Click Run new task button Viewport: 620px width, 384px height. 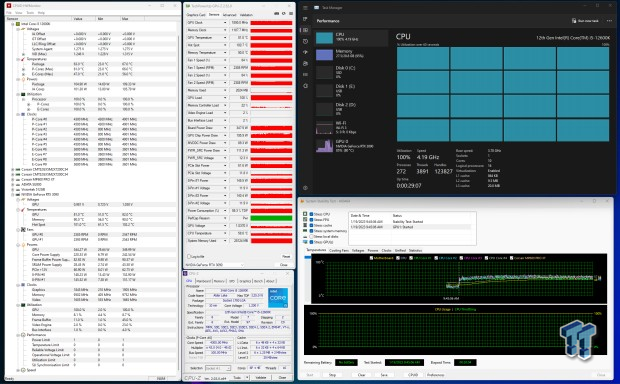click(585, 21)
